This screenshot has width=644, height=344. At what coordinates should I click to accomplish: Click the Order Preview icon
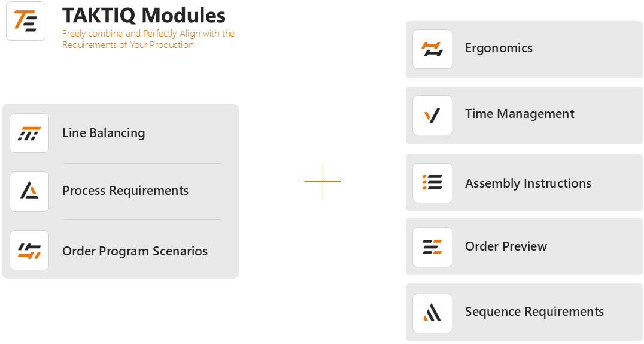pos(432,247)
